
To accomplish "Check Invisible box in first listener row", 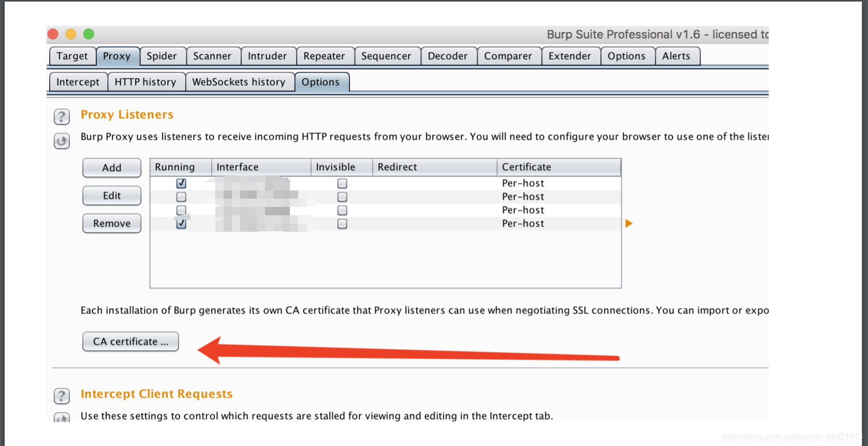I will click(x=342, y=183).
